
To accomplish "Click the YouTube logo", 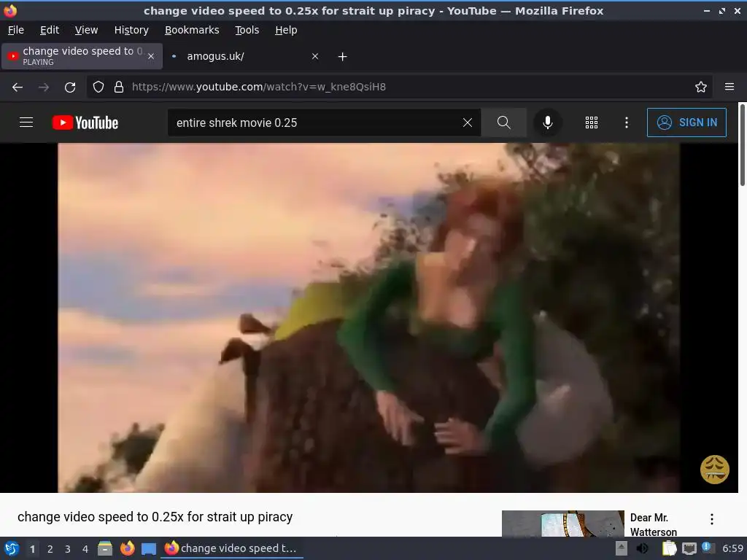I will tap(85, 122).
